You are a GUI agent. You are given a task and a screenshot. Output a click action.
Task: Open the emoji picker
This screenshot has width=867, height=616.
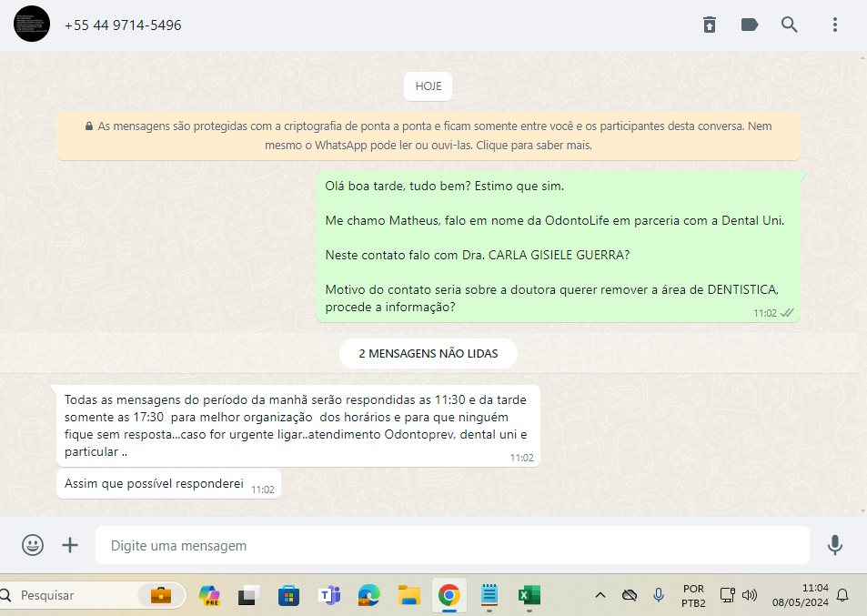pos(33,545)
